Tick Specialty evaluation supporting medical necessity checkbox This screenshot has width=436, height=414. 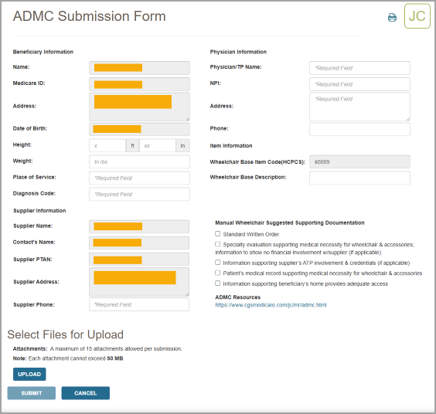(x=218, y=244)
